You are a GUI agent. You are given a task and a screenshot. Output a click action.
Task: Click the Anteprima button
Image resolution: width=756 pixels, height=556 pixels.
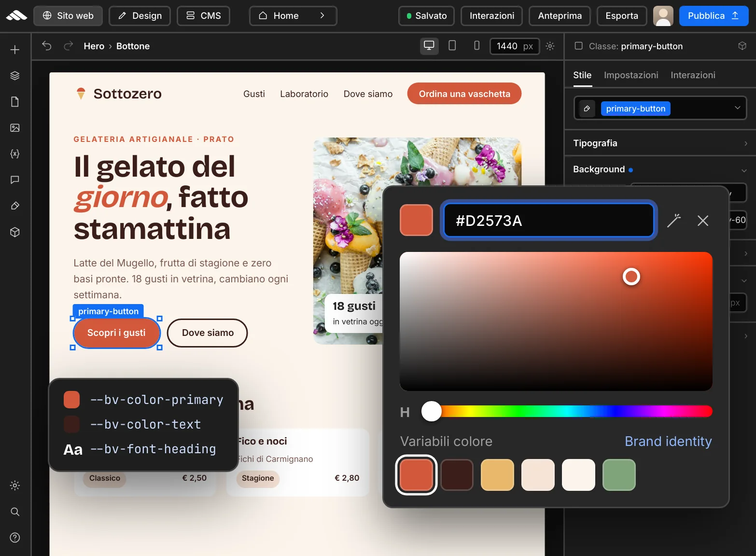click(x=560, y=16)
